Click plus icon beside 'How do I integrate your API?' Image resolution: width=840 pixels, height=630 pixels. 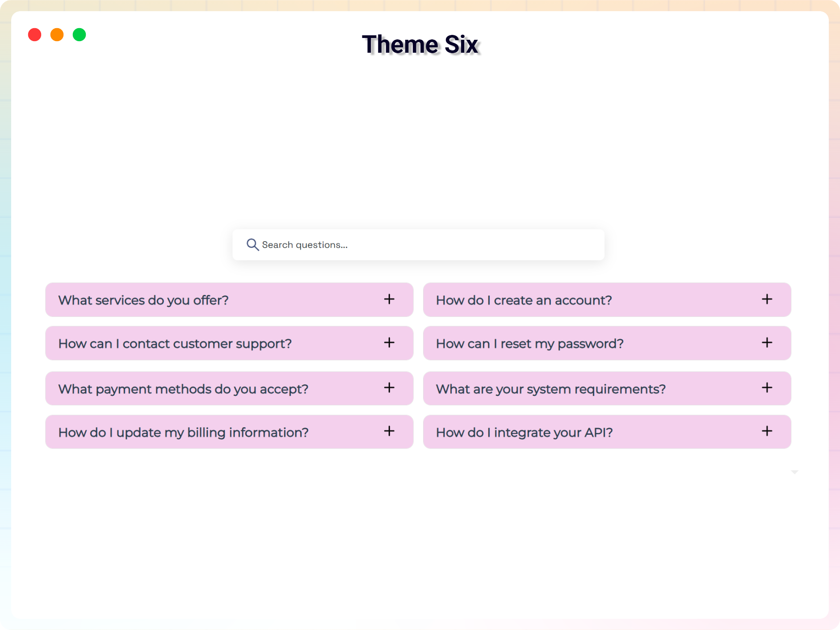(767, 431)
